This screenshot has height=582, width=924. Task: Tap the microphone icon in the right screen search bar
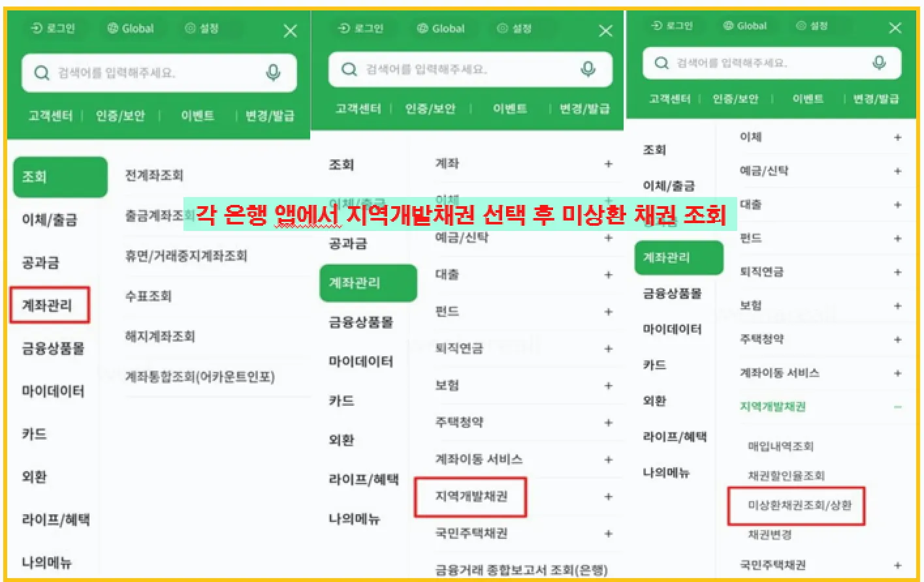click(880, 62)
